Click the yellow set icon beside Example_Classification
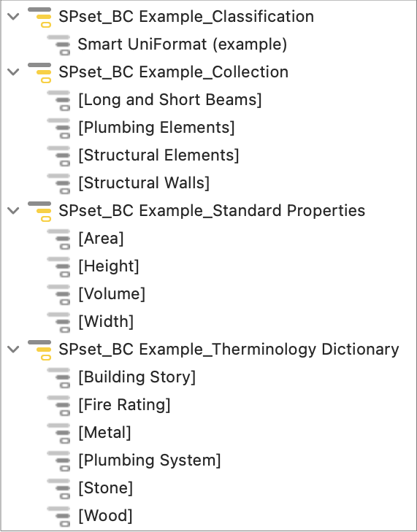Viewport: 417px width, 532px height. 39,17
